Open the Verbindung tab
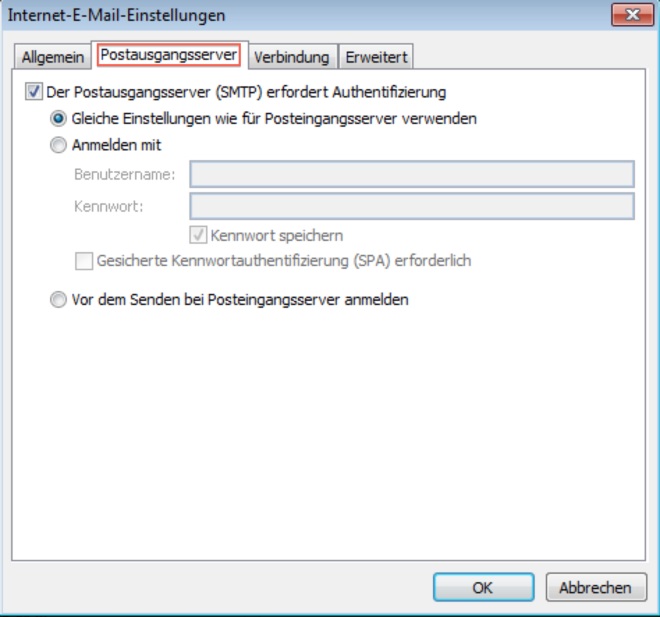The width and height of the screenshot is (660, 617). tap(291, 57)
